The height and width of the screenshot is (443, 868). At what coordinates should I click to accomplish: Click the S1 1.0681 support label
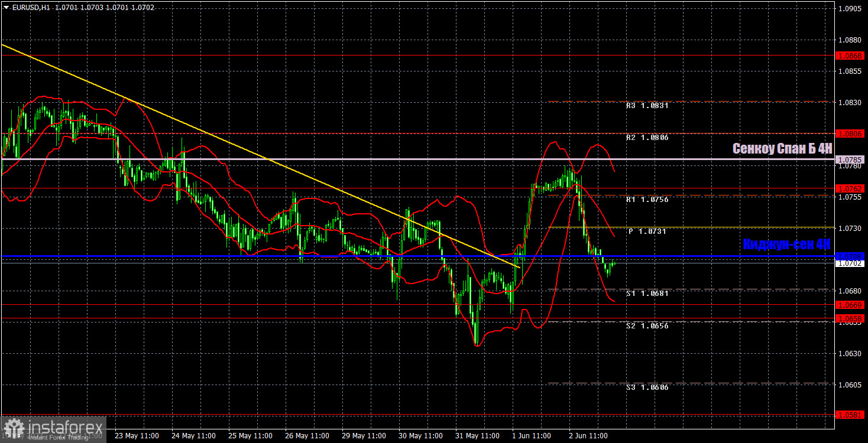point(648,294)
